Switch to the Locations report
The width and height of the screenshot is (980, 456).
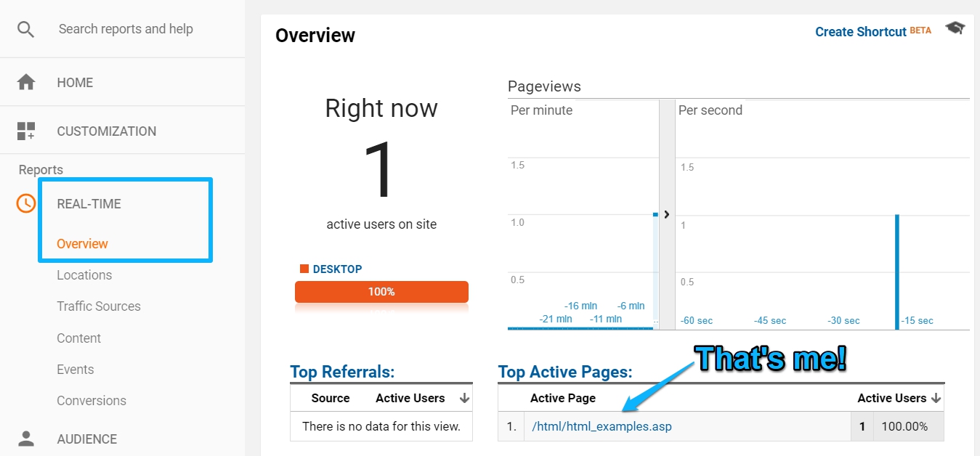(x=84, y=274)
